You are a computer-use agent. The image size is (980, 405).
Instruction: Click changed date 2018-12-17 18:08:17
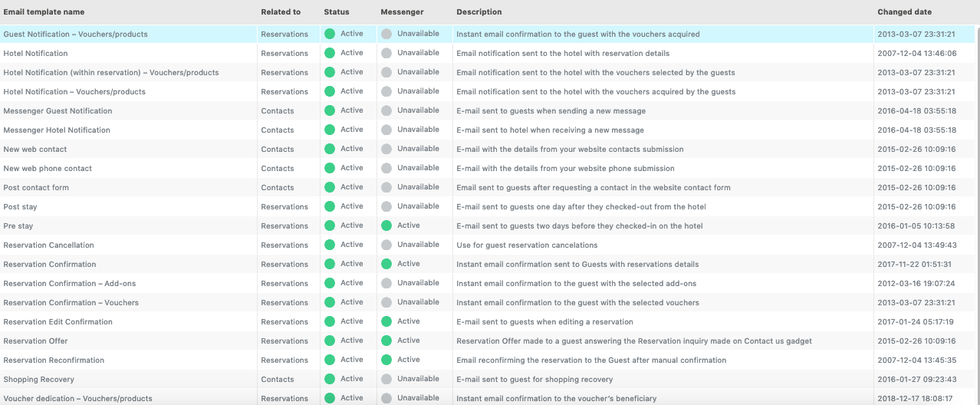pyautogui.click(x=916, y=398)
